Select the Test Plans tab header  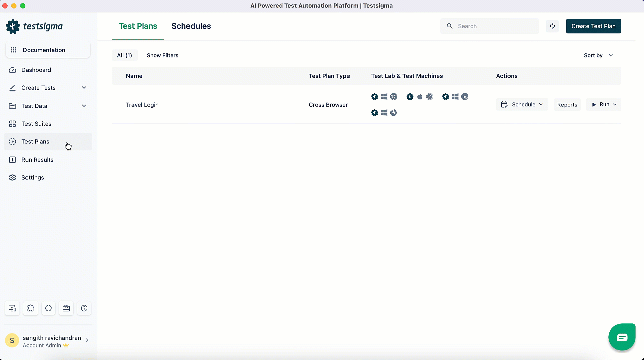pyautogui.click(x=138, y=26)
